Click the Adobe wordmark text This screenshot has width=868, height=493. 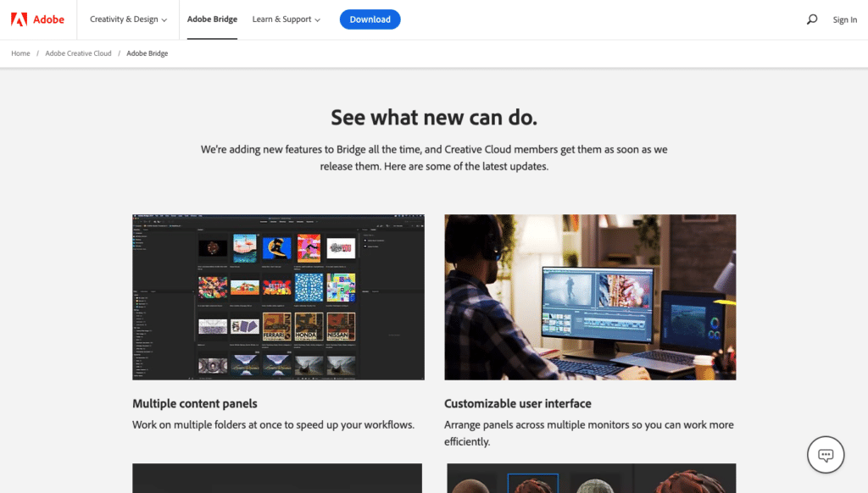coord(48,19)
